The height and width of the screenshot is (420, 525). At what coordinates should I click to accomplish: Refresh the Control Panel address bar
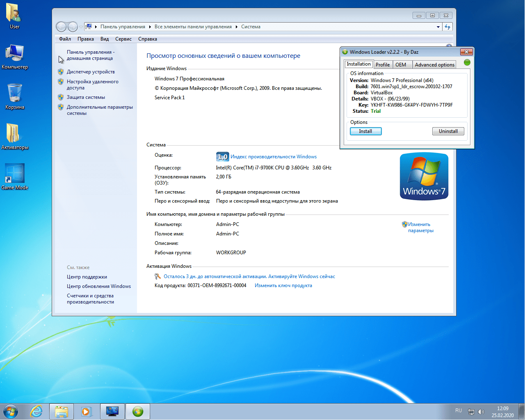point(447,27)
